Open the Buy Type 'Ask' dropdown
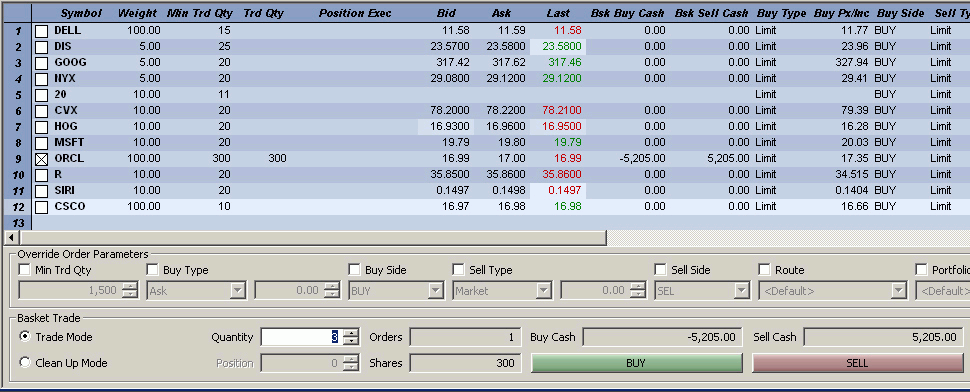970x392 pixels. coord(238,291)
